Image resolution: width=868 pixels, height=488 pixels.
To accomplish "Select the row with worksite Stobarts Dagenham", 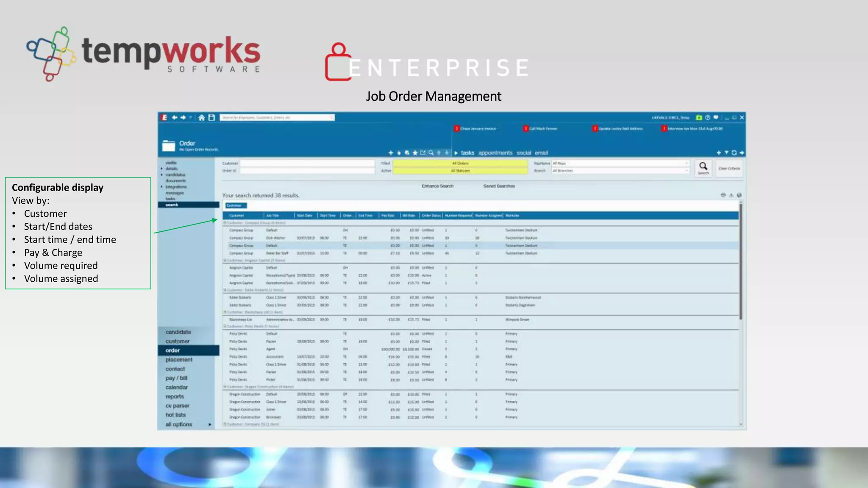I will (x=481, y=305).
